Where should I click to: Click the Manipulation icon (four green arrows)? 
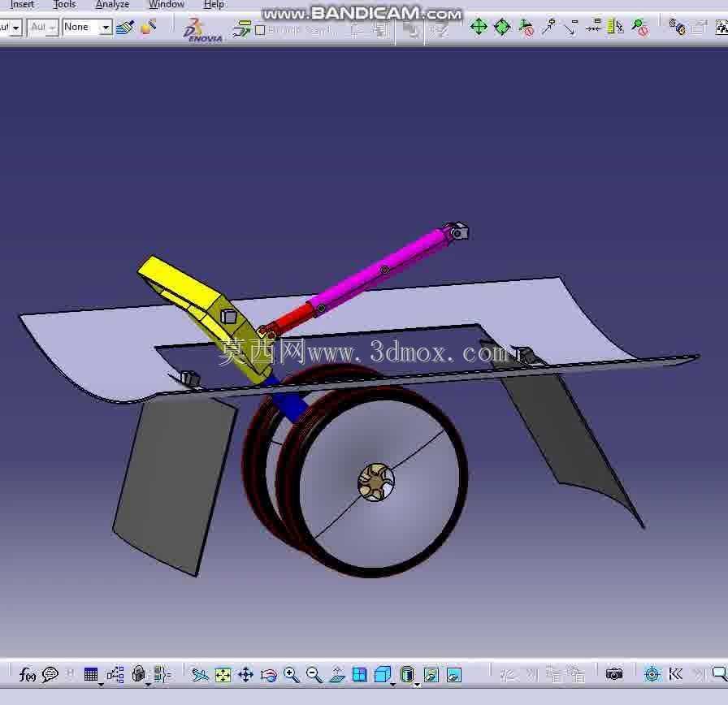479,27
